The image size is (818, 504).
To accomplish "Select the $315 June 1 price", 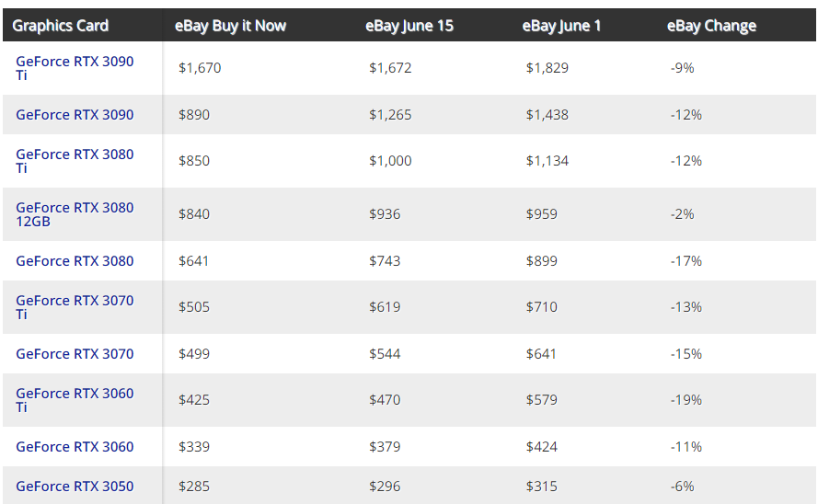I will (542, 487).
